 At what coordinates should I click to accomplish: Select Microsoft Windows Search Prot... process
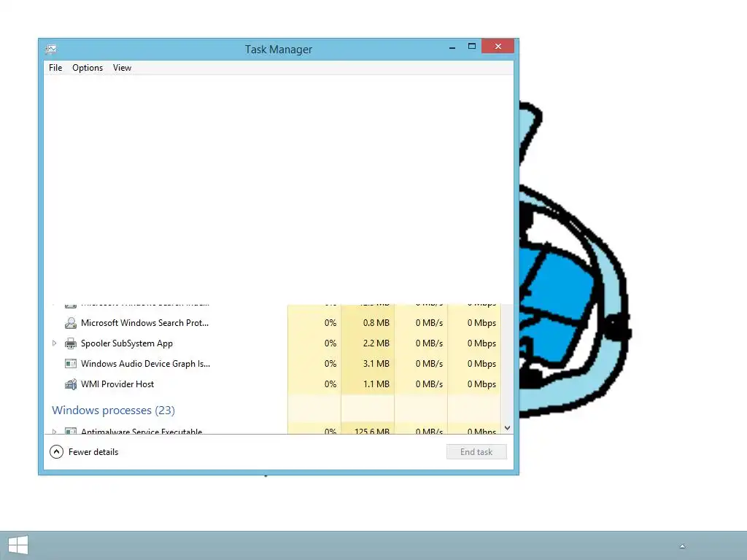click(145, 323)
